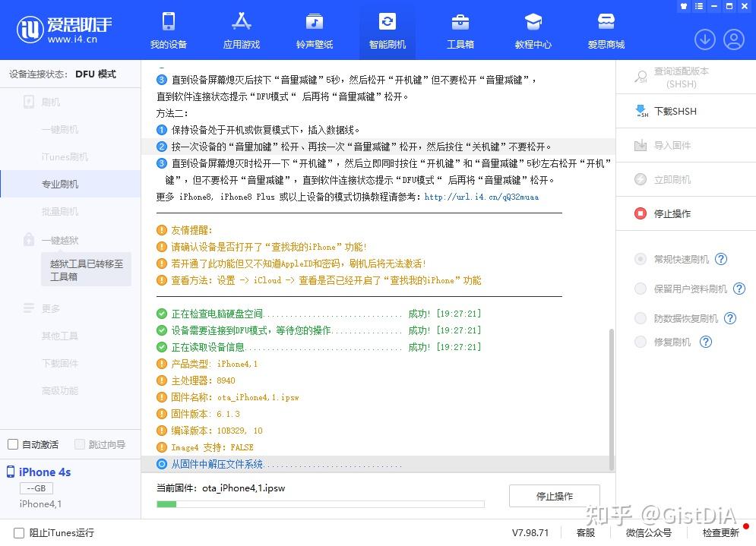The height and width of the screenshot is (546, 756).
Task: Click the iPhone 4s device phone icon
Action: tap(11, 472)
